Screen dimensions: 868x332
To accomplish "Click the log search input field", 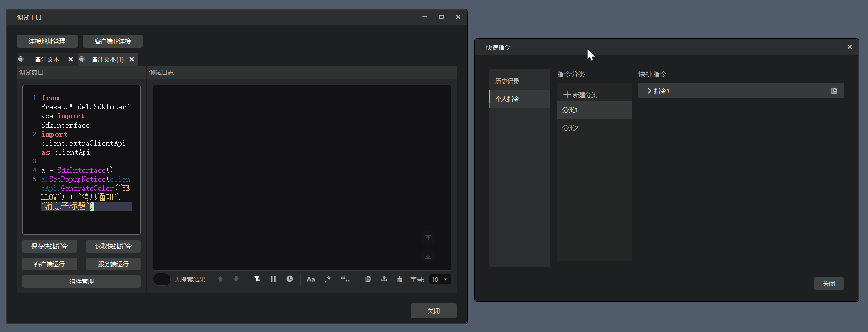I will [162, 279].
